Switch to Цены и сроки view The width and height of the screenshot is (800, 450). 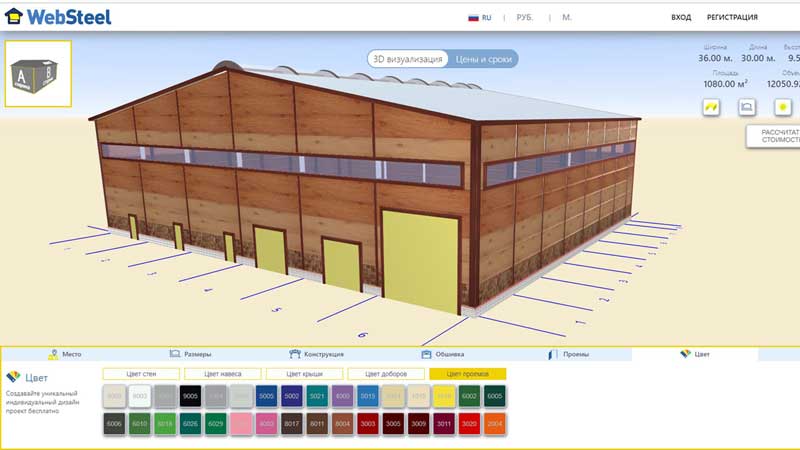pyautogui.click(x=482, y=59)
